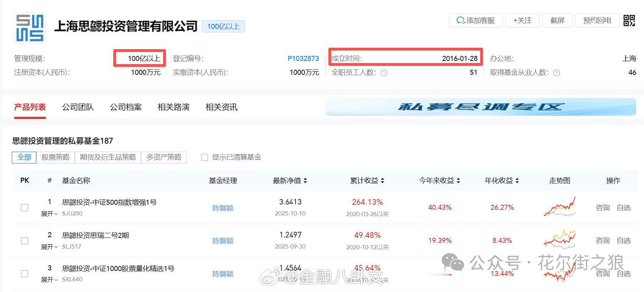Image resolution: width=644 pixels, height=292 pixels.
Task: Open the 相关路演 tab
Action: point(173,107)
